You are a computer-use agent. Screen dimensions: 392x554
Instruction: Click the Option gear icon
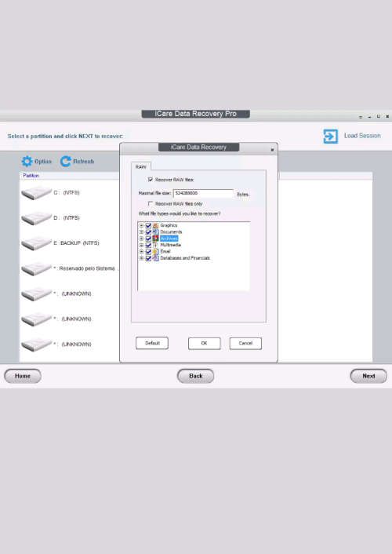27,161
